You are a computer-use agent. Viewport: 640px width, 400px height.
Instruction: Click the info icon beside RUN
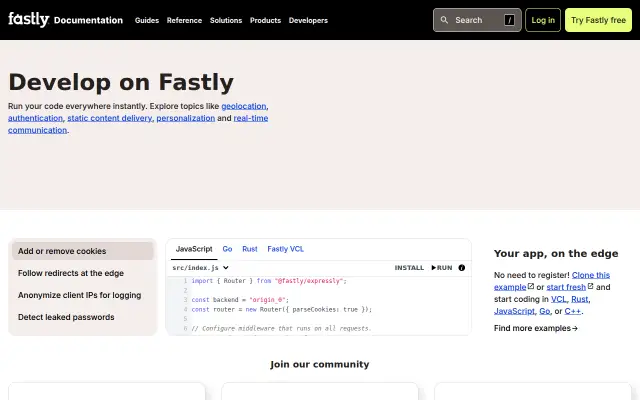462,268
